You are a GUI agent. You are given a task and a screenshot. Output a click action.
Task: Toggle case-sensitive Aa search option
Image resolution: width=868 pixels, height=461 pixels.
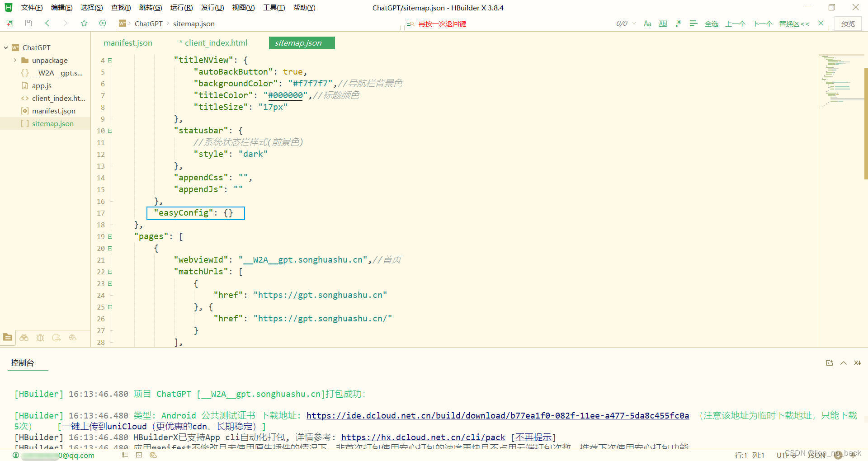[x=647, y=24]
